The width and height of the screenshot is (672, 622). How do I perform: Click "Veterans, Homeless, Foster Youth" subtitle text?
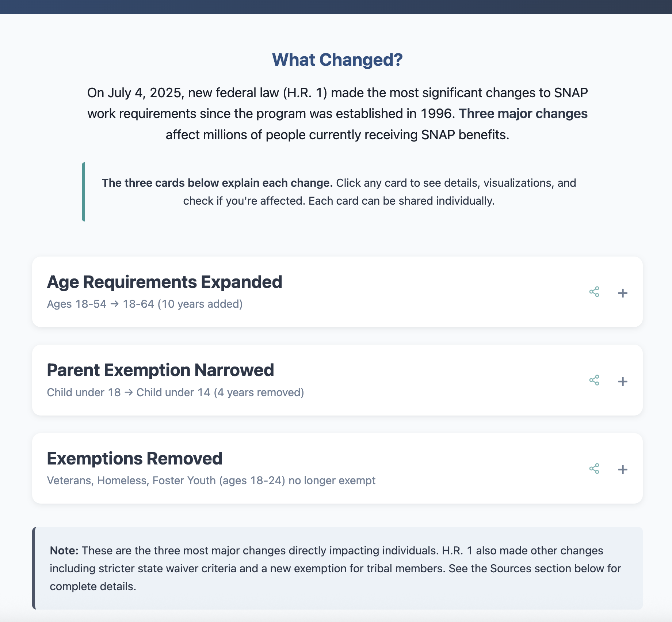[211, 481]
